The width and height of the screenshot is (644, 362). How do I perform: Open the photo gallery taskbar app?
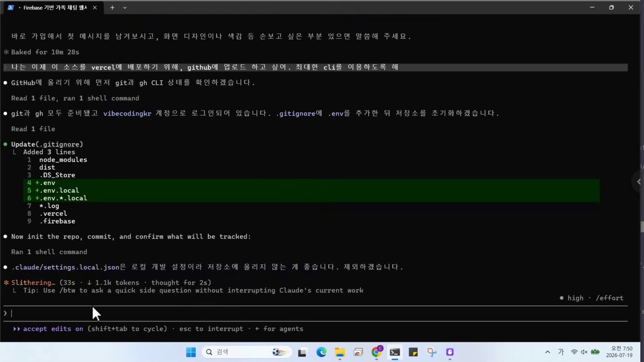tap(358, 352)
